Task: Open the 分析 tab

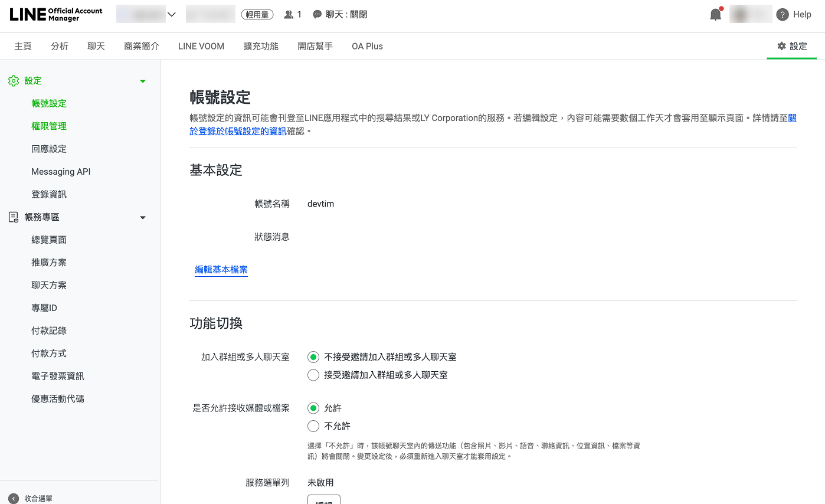Action: click(60, 46)
